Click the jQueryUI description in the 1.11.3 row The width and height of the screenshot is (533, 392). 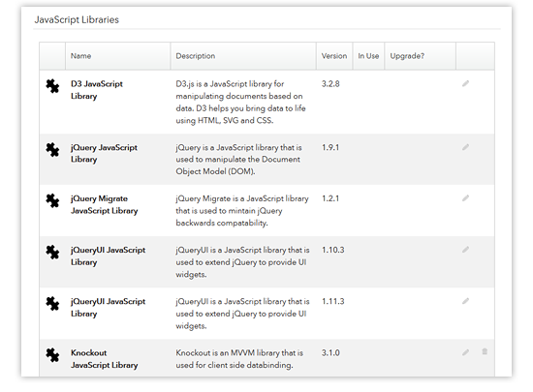tap(242, 314)
